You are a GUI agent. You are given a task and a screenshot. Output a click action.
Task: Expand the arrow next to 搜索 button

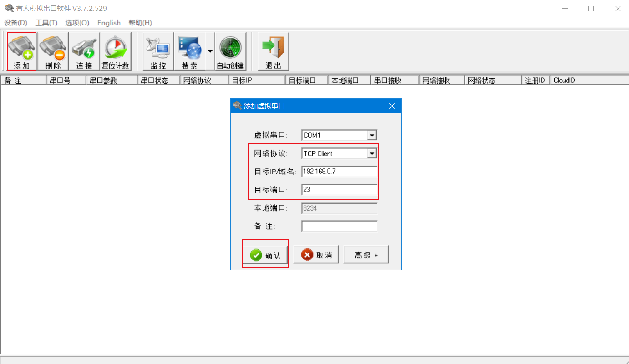210,51
